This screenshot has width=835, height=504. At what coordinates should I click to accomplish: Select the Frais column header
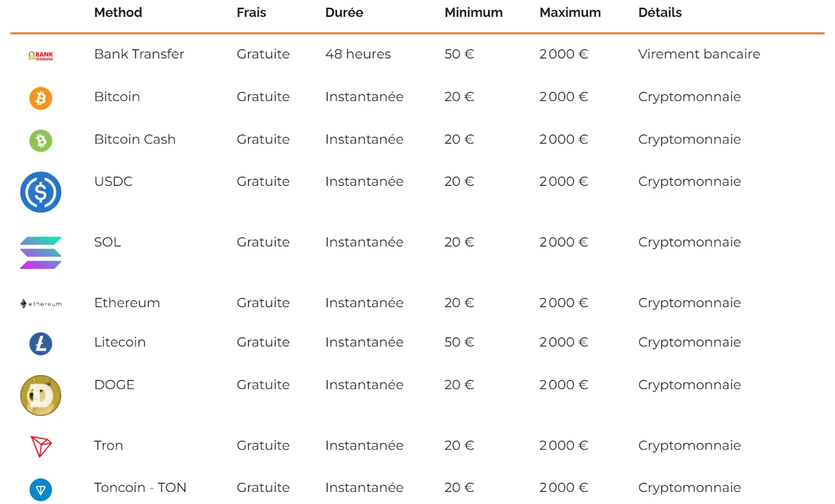[251, 12]
